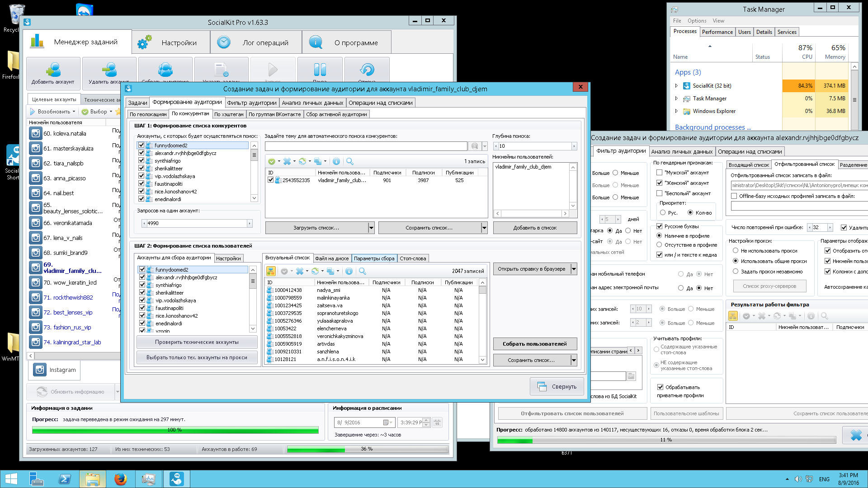Enable "Мужской" аккаунт checkbox
This screenshot has height=488, width=868.
(660, 173)
